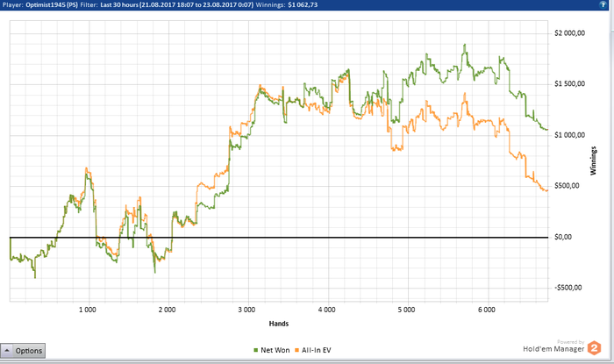Click the Options expand arrow
The height and width of the screenshot is (364, 614).
(7, 350)
